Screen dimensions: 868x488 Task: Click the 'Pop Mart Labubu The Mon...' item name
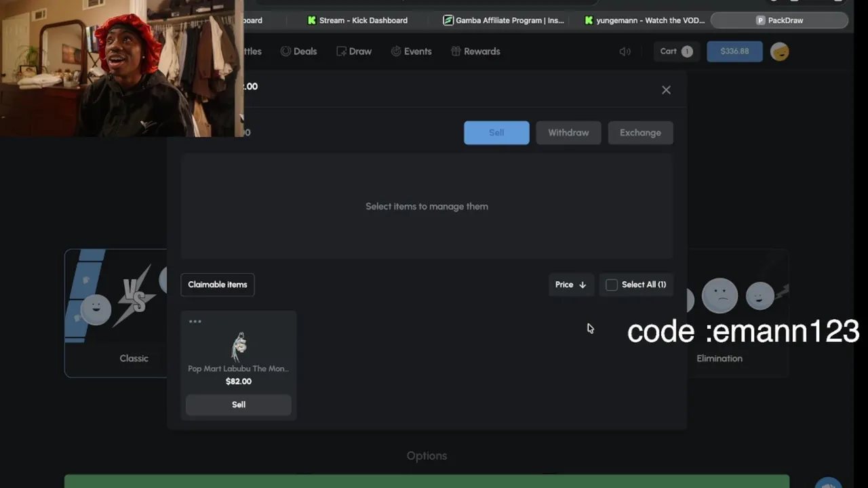coord(239,369)
